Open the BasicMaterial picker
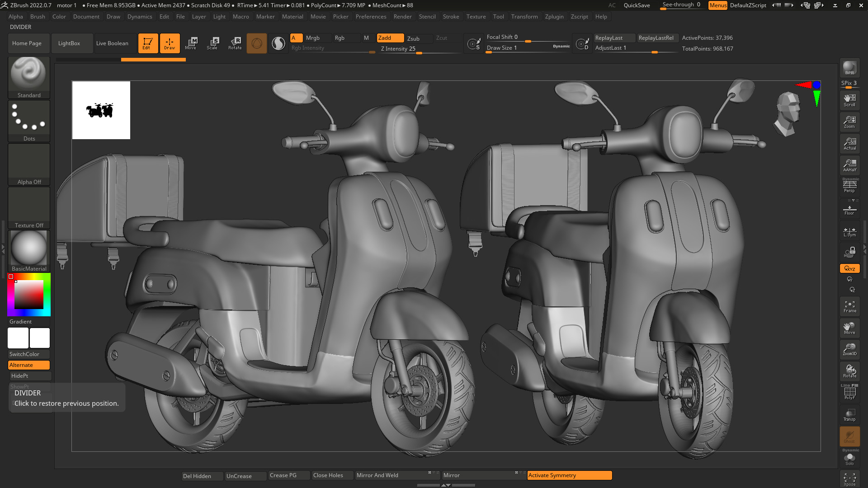868x488 pixels. pyautogui.click(x=29, y=251)
